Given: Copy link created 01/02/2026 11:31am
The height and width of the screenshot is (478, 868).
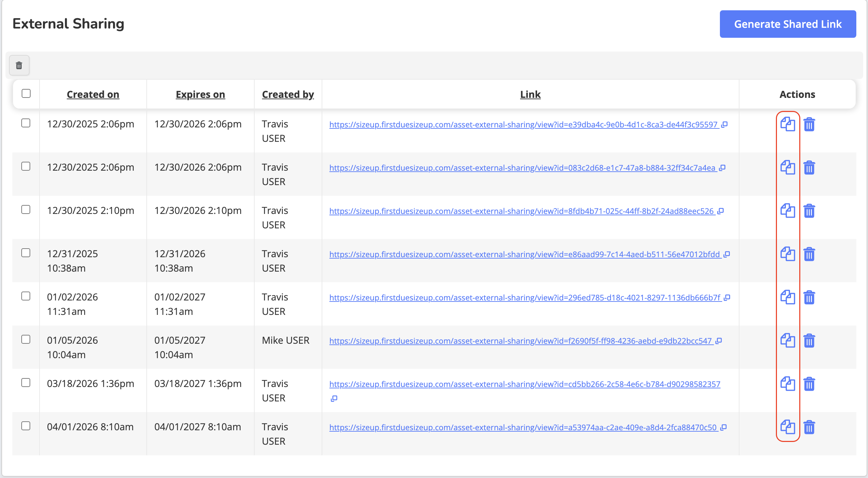Looking at the screenshot, I should click(788, 297).
